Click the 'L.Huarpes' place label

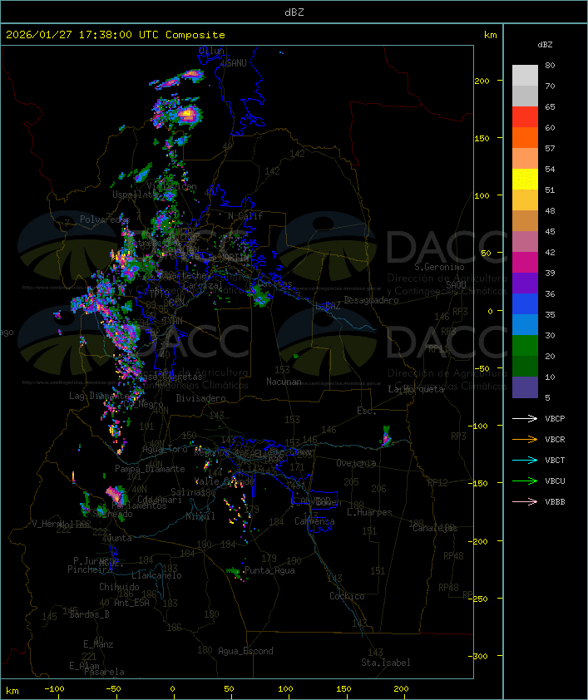pos(369,512)
